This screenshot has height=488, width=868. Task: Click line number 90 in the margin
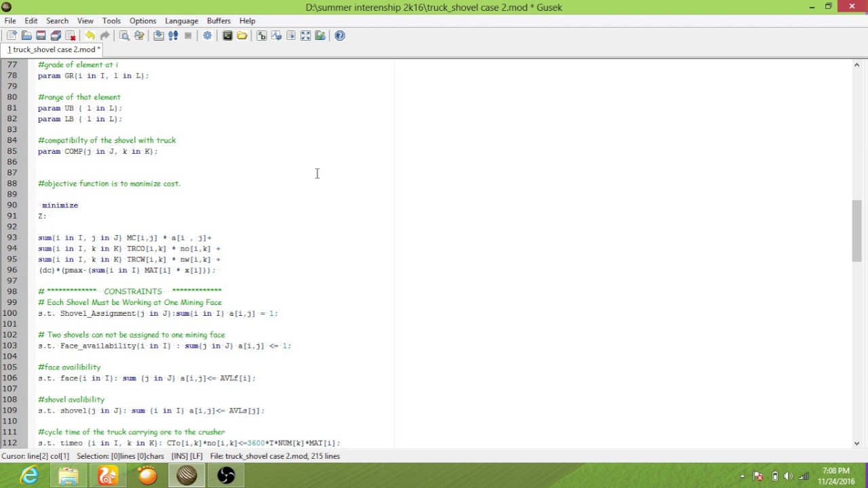tap(12, 205)
